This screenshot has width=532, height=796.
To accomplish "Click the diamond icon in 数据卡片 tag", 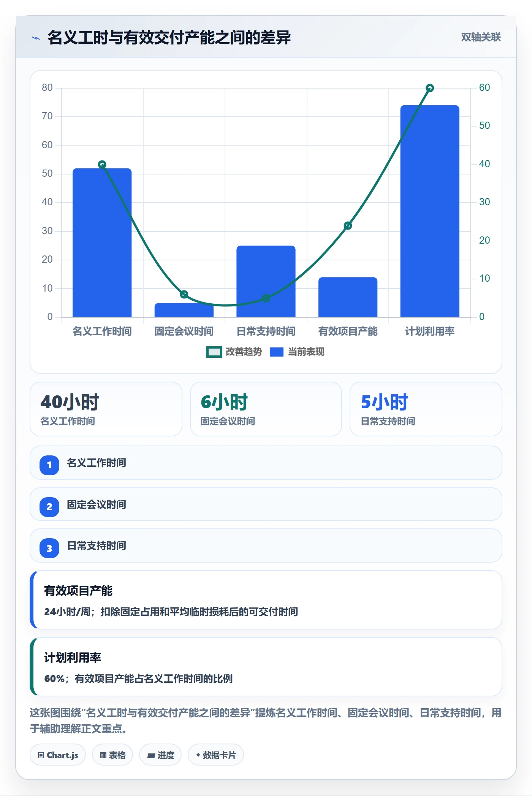I will click(198, 755).
